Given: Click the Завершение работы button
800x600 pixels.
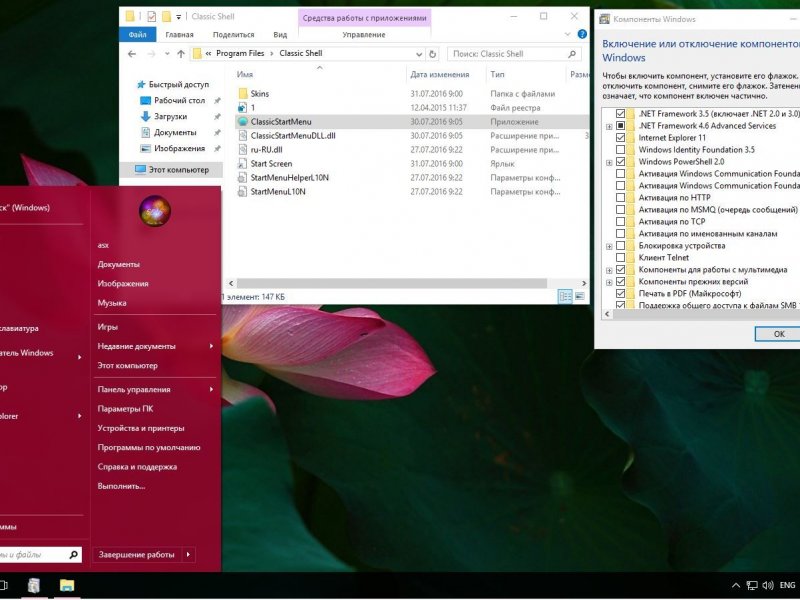Looking at the screenshot, I should coord(137,554).
